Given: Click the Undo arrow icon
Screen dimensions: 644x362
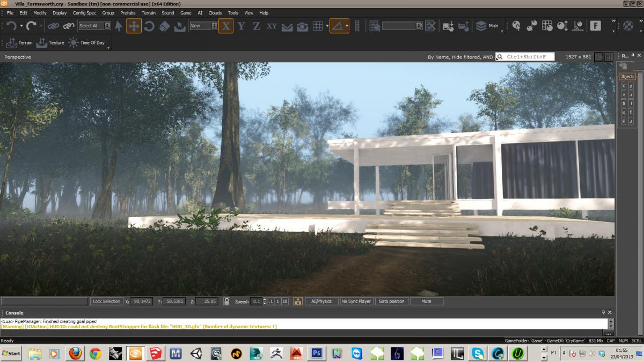Looking at the screenshot, I should [x=10, y=25].
